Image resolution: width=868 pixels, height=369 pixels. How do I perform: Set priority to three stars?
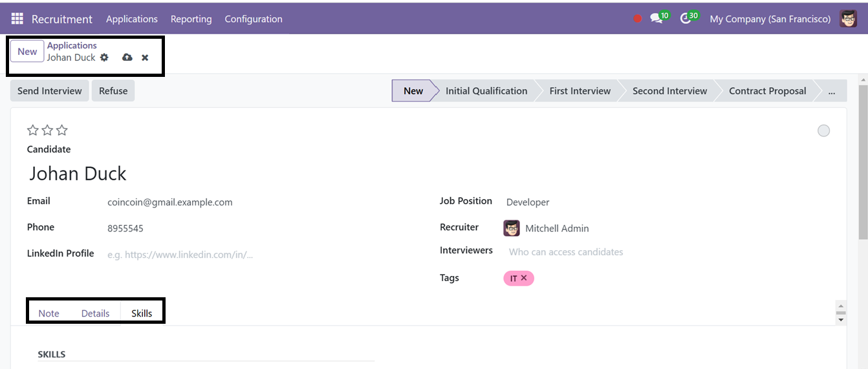tap(61, 131)
